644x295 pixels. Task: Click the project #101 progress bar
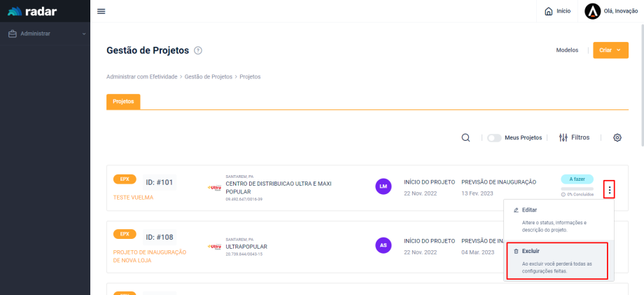(577, 188)
